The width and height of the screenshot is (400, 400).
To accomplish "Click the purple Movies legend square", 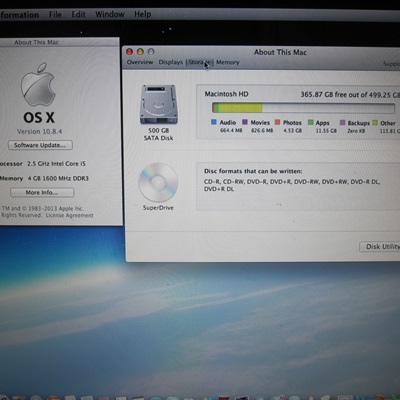I will pos(245,122).
